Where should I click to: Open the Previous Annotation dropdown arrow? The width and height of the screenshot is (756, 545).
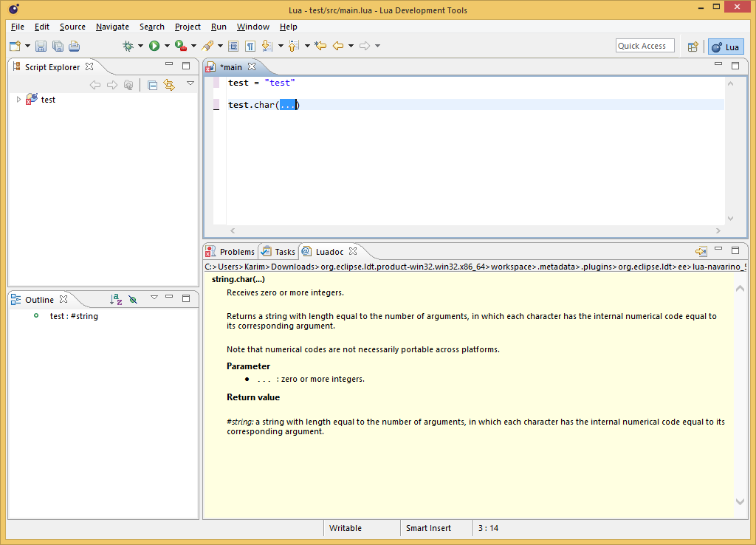pos(306,46)
